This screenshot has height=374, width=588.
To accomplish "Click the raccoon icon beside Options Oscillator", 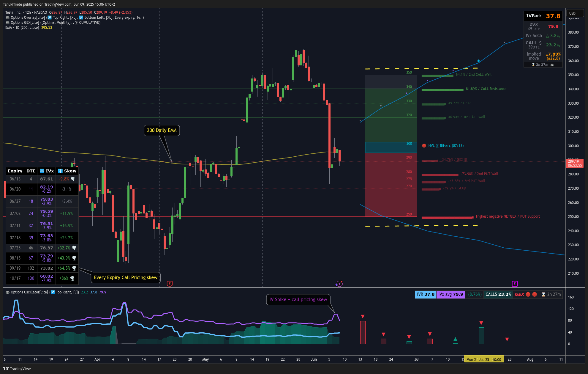I will (x=7, y=292).
